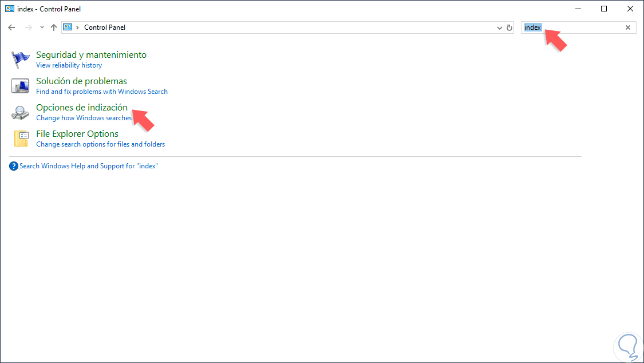Open Seguridad y mantenimiento
Viewport: 644px width, 363px height.
click(91, 54)
